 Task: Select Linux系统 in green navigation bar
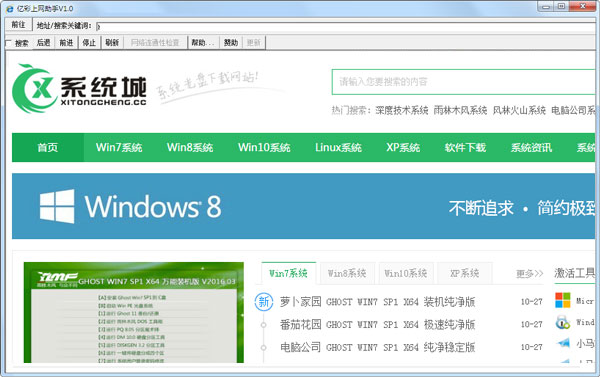(x=338, y=147)
